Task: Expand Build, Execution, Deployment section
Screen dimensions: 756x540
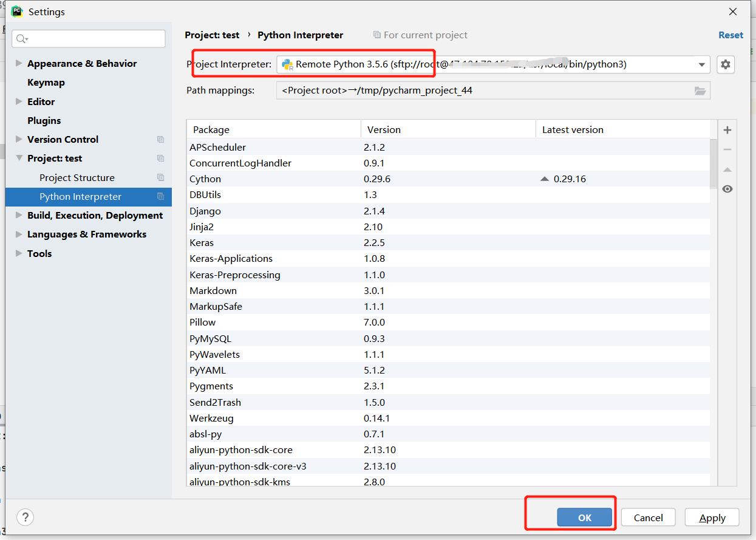Action: [x=19, y=216]
